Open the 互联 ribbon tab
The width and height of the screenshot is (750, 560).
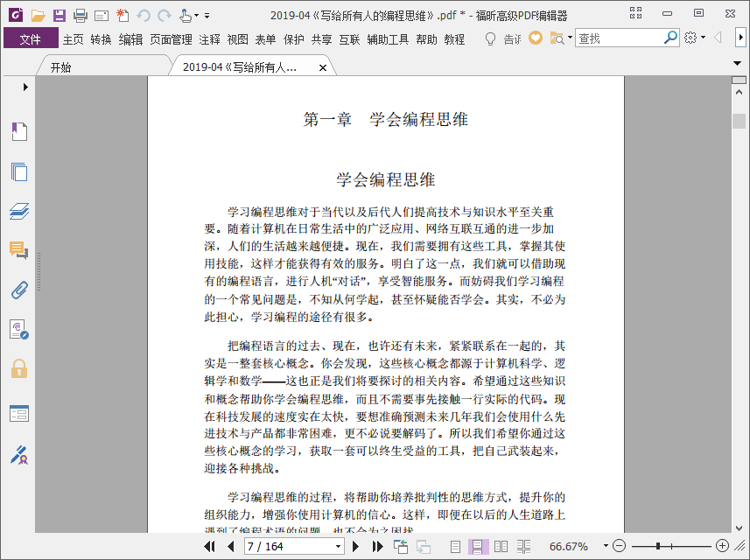(x=349, y=39)
